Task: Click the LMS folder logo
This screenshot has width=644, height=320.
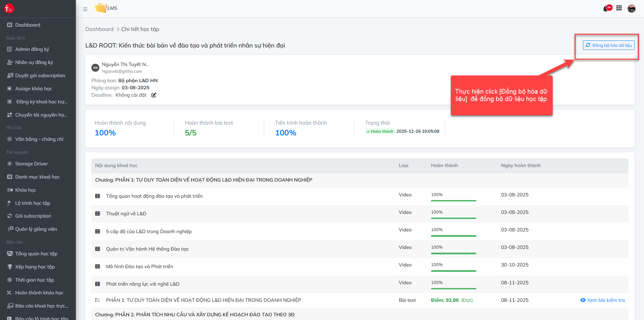Action: pos(100,8)
